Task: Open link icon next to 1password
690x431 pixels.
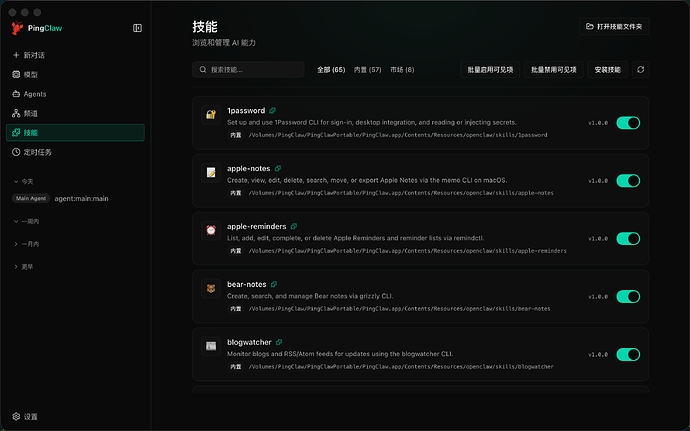Action: [272, 111]
